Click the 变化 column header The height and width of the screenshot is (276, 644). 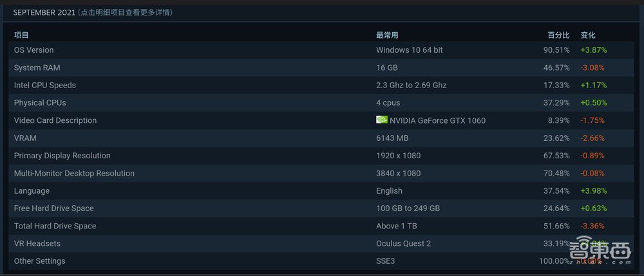click(x=588, y=35)
